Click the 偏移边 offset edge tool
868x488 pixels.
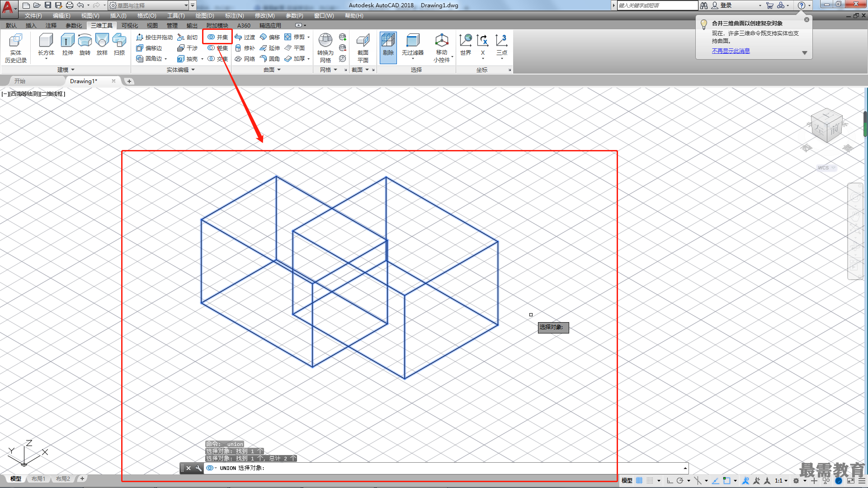tap(149, 48)
